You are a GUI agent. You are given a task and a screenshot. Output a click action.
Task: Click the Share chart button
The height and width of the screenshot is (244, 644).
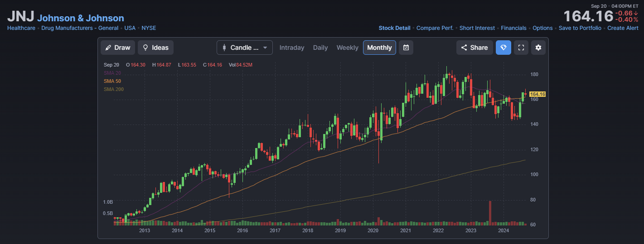pyautogui.click(x=475, y=48)
